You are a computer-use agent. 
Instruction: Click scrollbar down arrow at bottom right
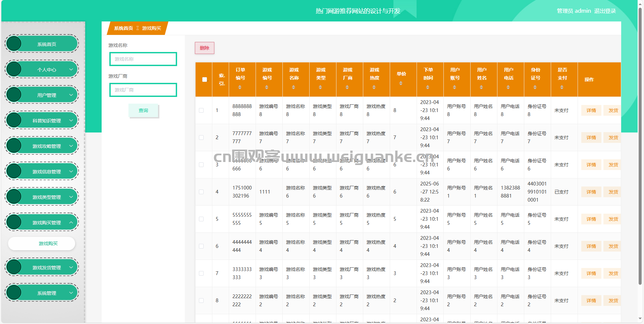pos(640,319)
